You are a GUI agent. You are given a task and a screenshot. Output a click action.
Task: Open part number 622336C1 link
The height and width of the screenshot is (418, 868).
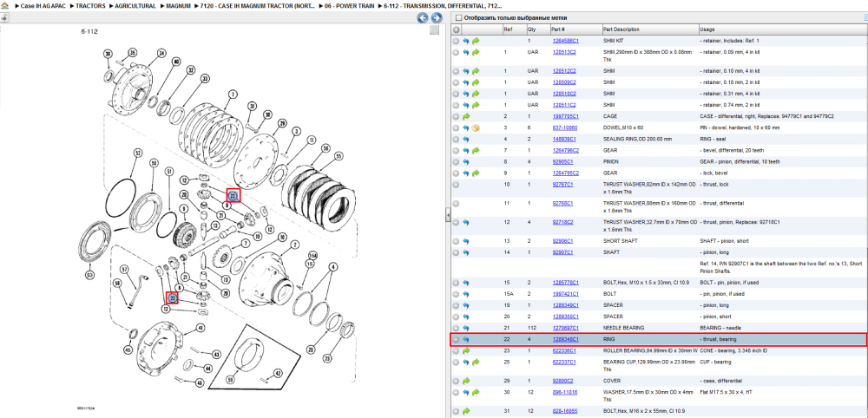tap(563, 350)
